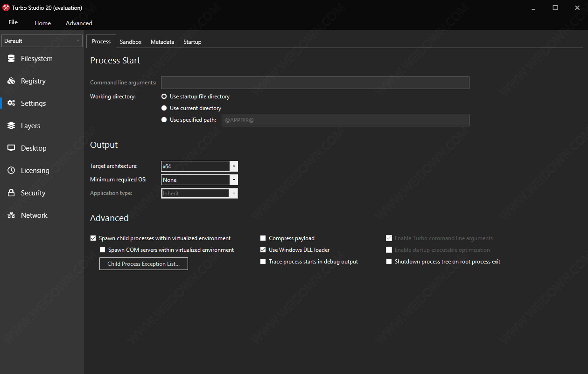Minimize the Turbo Studio window
588x374 pixels.
[533, 7]
